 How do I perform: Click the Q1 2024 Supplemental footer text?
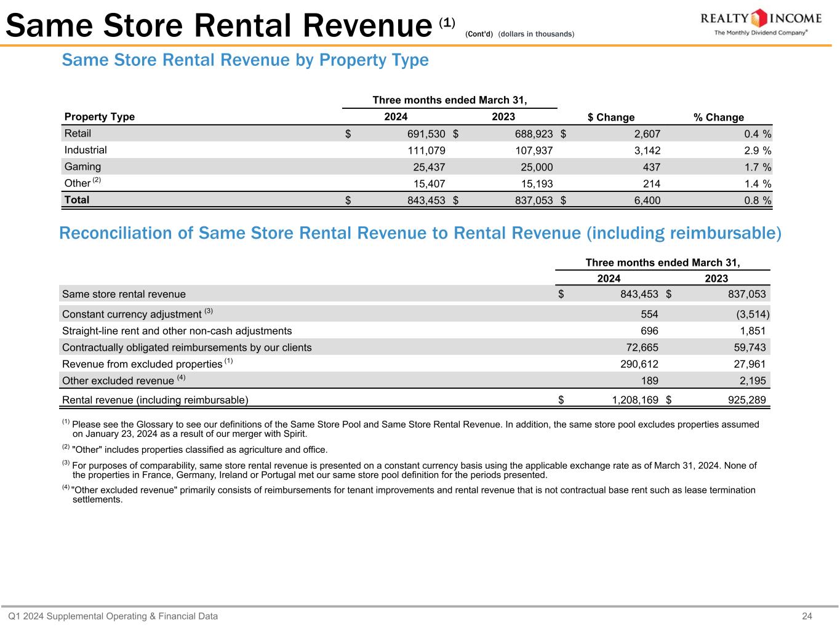tap(113, 616)
